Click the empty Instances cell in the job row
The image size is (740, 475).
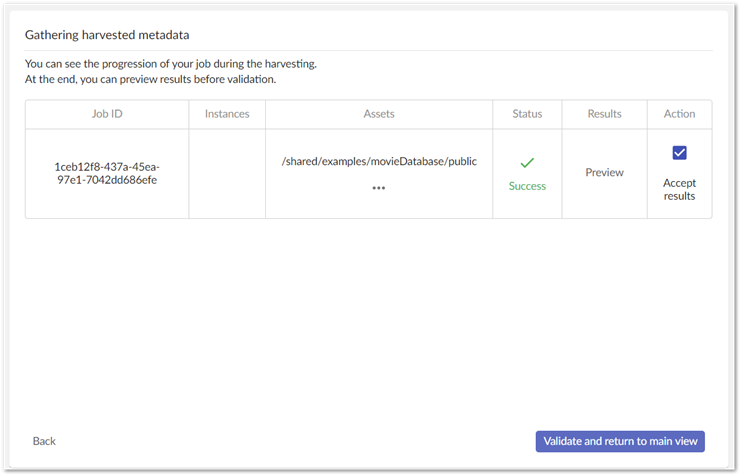[227, 173]
